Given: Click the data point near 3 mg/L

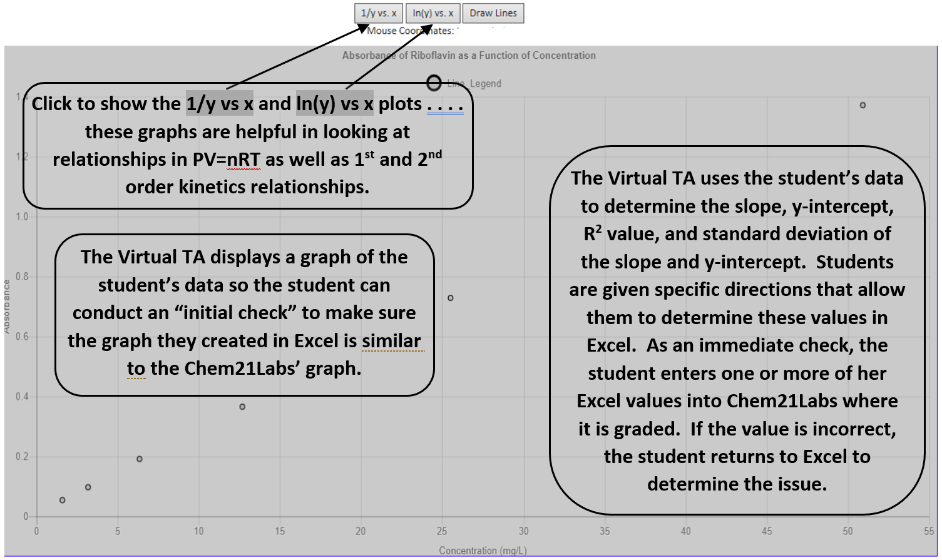Looking at the screenshot, I should [x=88, y=487].
